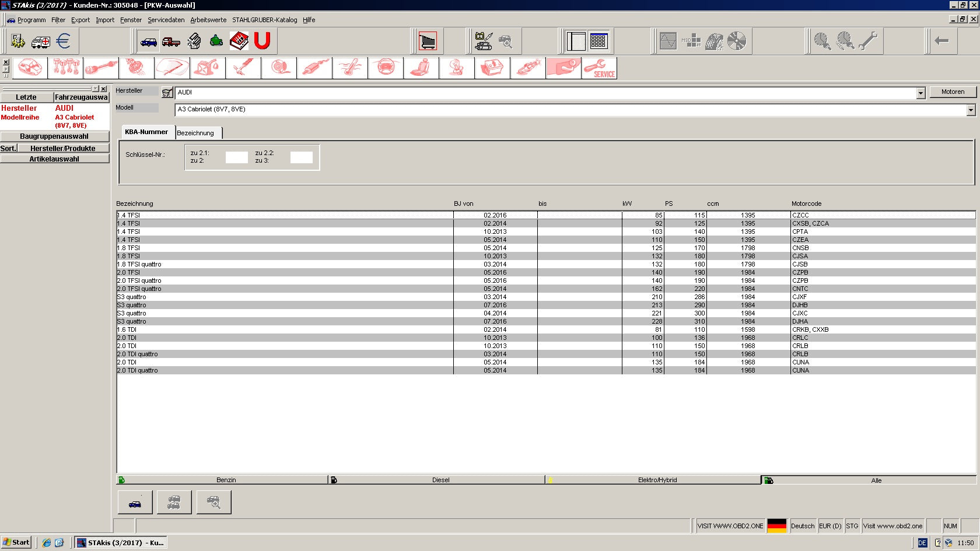Click the red U magnet icon
Viewport: 980px width, 551px height.
point(262,41)
